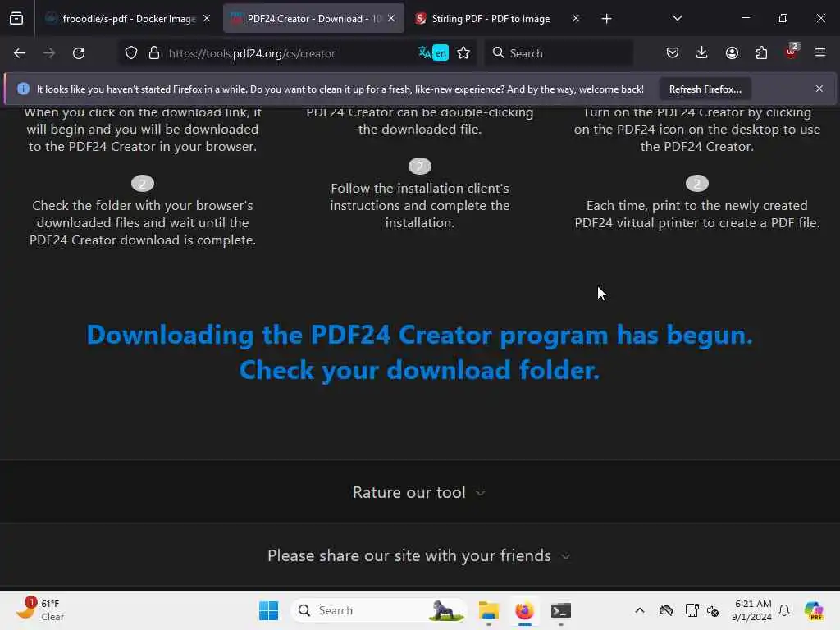840x630 pixels.
Task: Select the PDF24 Creator Download tab
Action: (313, 19)
